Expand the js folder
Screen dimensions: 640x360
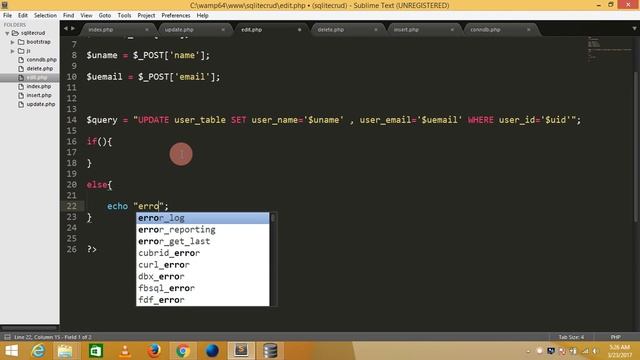click(x=13, y=51)
